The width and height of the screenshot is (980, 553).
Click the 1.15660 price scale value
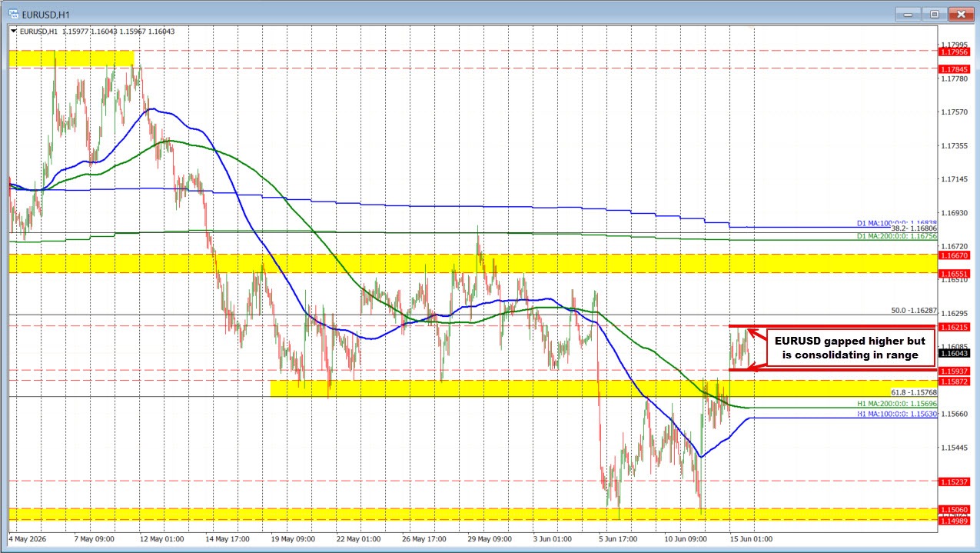pos(954,414)
